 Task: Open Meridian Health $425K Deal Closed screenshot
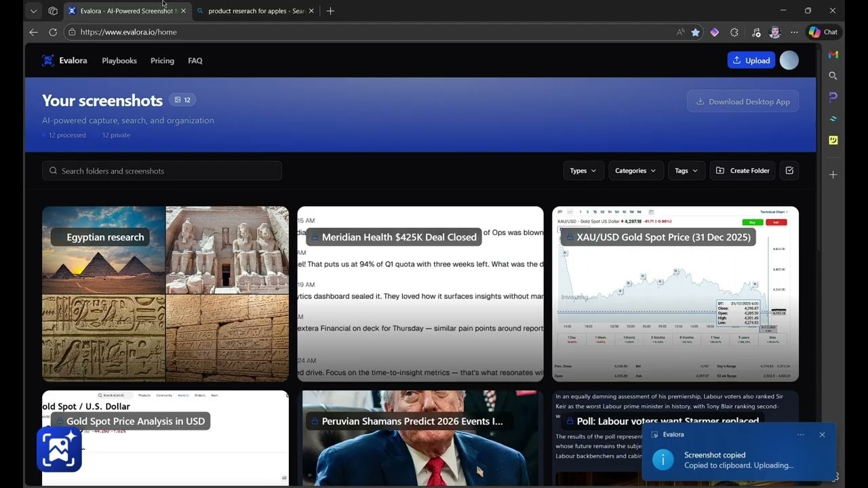[420, 293]
